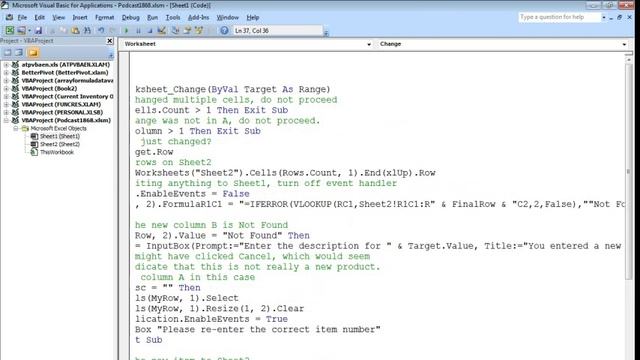Open the Properties Window icon

[187, 31]
